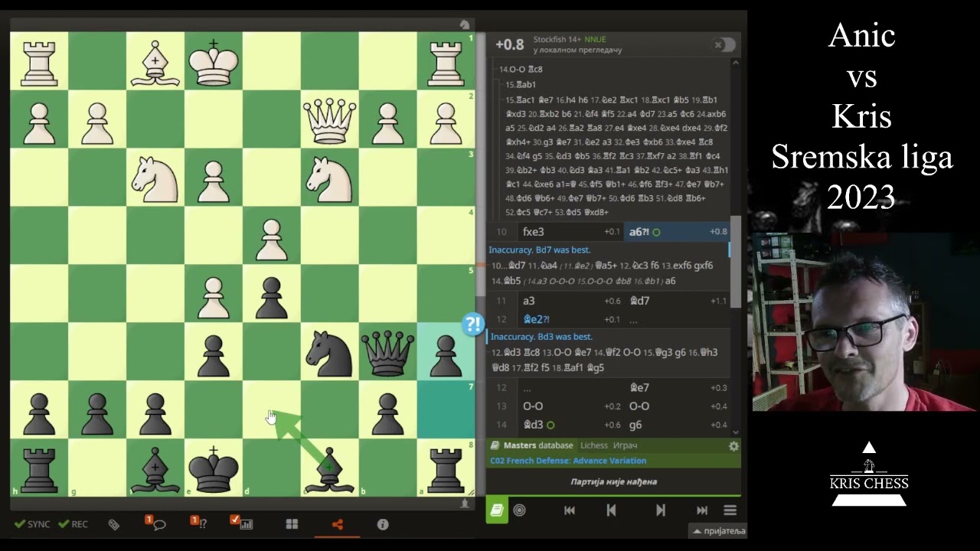This screenshot has width=980, height=551.
Task: Click the black pawn icon below the board
Action: point(465,504)
